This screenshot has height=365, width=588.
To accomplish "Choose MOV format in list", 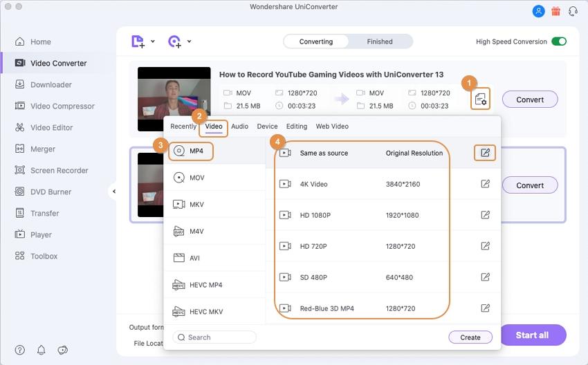I will tap(214, 178).
